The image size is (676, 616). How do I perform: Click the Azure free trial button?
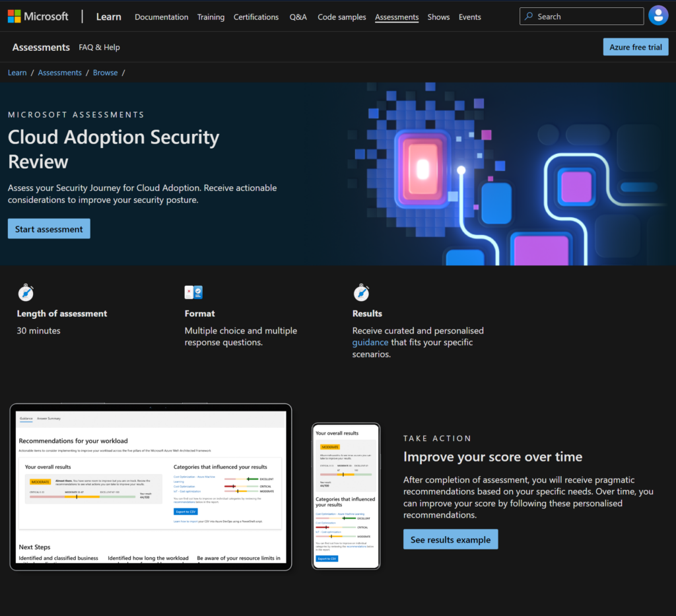pos(635,47)
